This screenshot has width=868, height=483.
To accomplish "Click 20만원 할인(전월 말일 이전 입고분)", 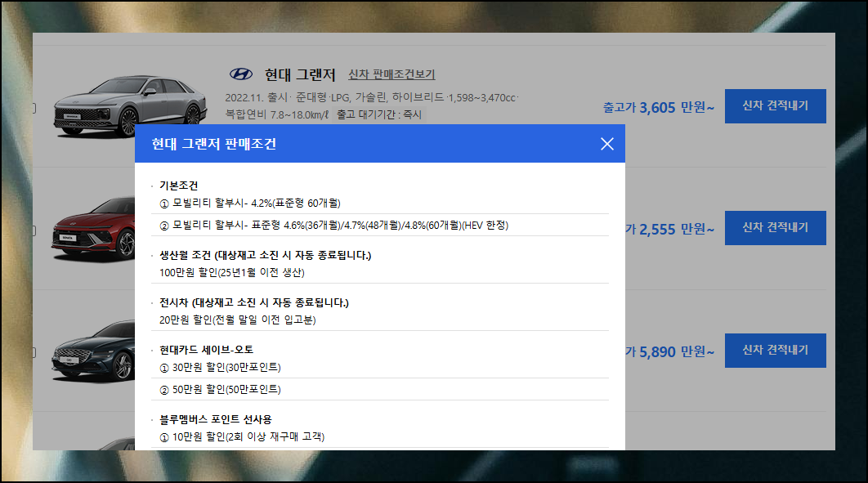I will (238, 320).
